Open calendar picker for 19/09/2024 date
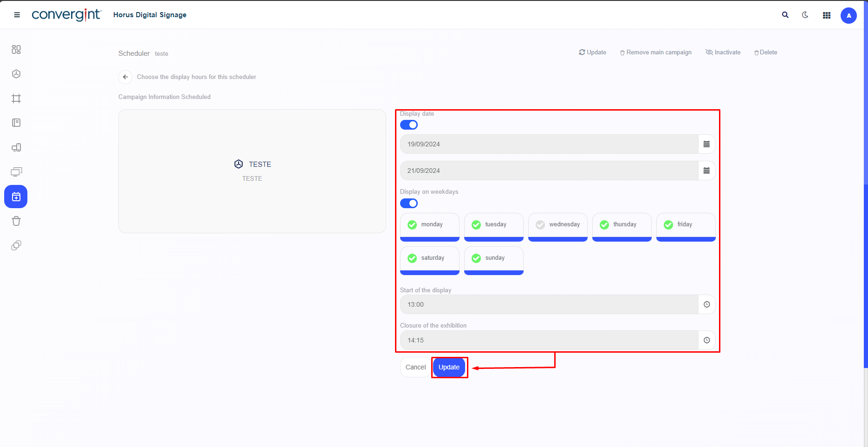 click(x=706, y=145)
